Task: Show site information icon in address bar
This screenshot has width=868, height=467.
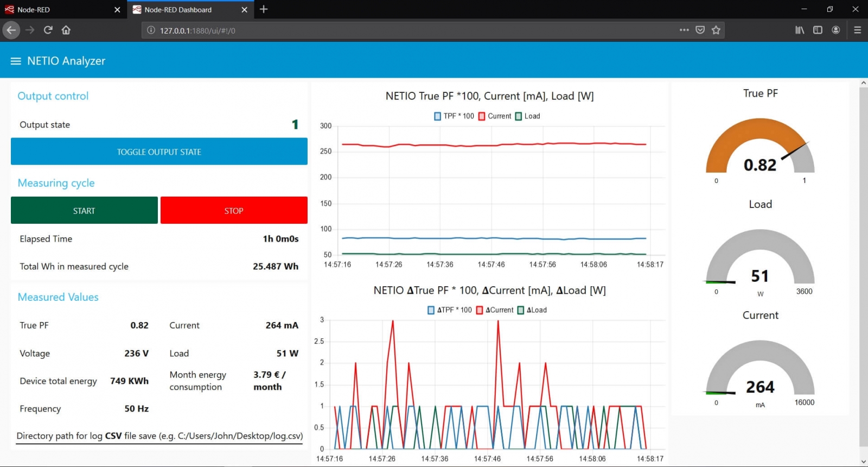Action: [x=151, y=30]
